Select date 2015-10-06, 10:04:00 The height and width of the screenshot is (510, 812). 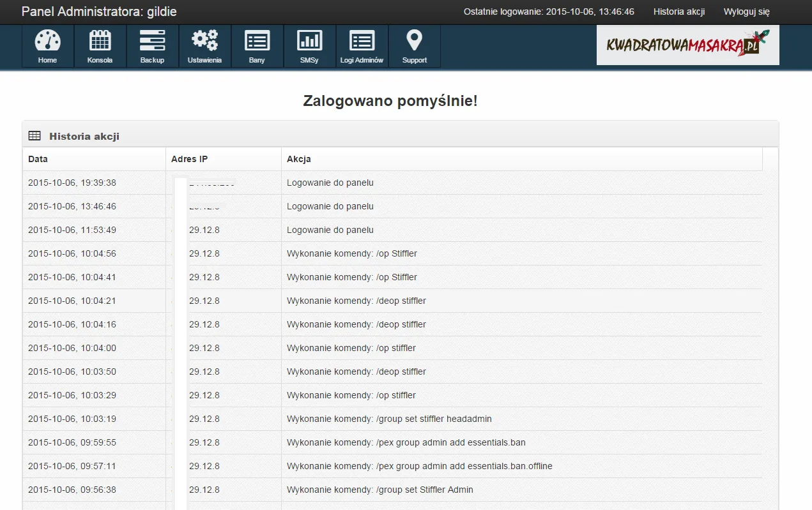pyautogui.click(x=72, y=348)
